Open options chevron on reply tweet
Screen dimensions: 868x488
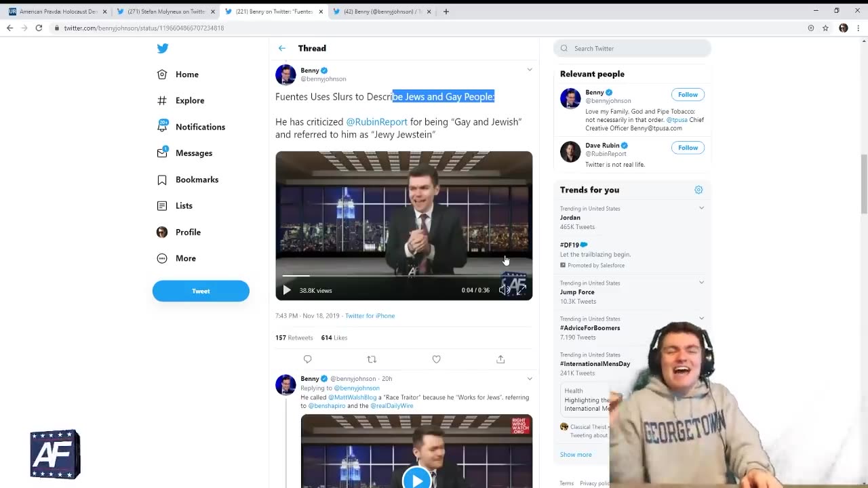pyautogui.click(x=530, y=379)
